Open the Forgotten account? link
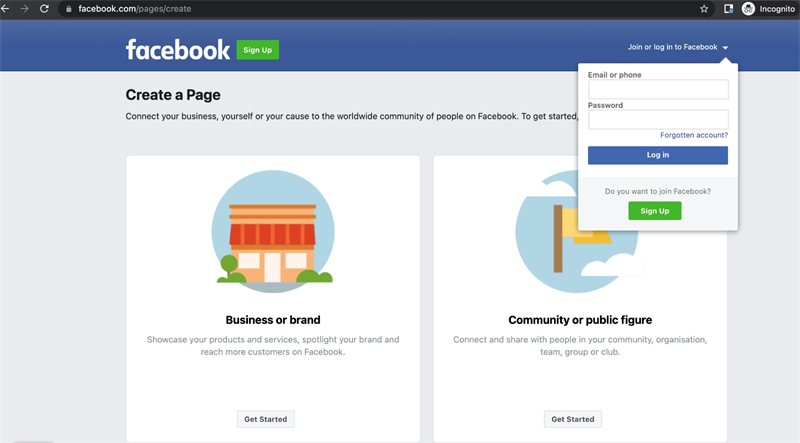The width and height of the screenshot is (800, 443). [x=694, y=135]
